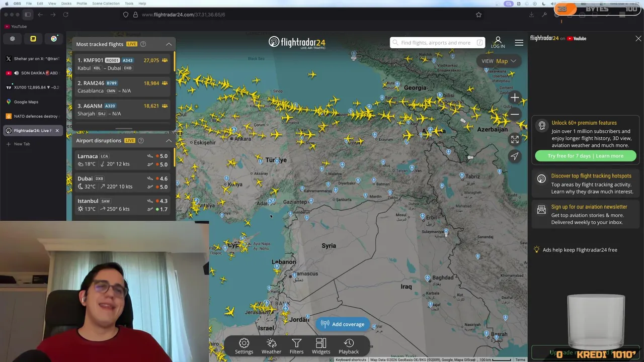Zoom out the map with minus button

point(515,114)
